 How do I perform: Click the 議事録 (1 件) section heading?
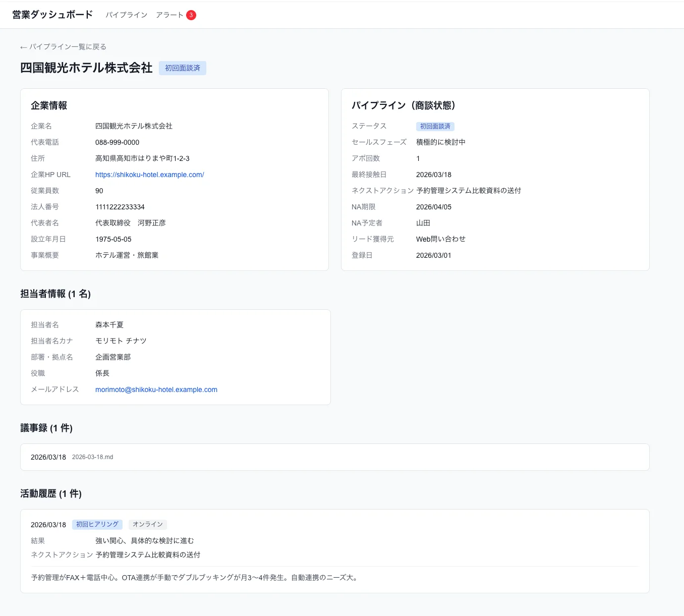(46, 428)
